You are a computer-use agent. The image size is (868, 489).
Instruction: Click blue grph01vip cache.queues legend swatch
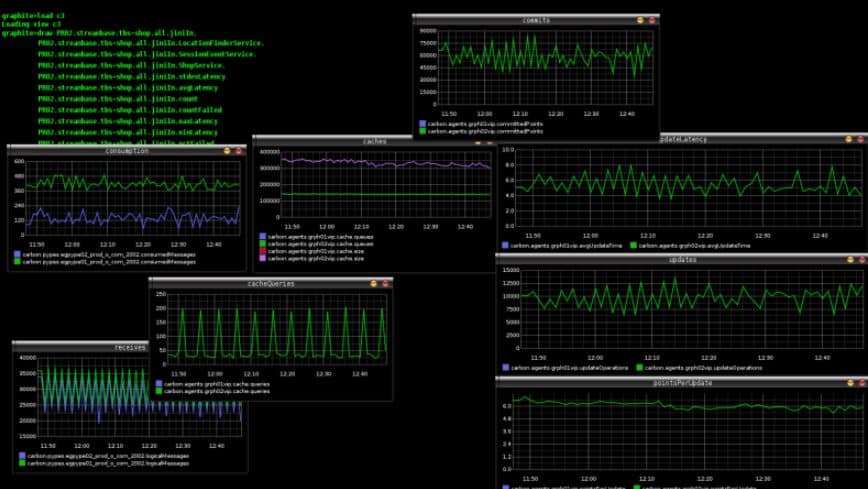point(262,236)
